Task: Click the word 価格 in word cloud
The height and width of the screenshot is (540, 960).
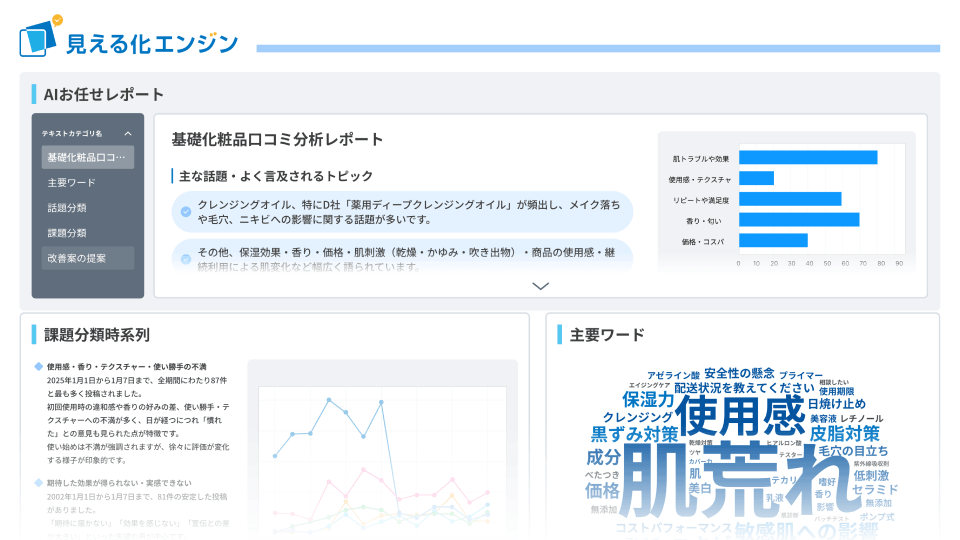Action: tap(602, 490)
